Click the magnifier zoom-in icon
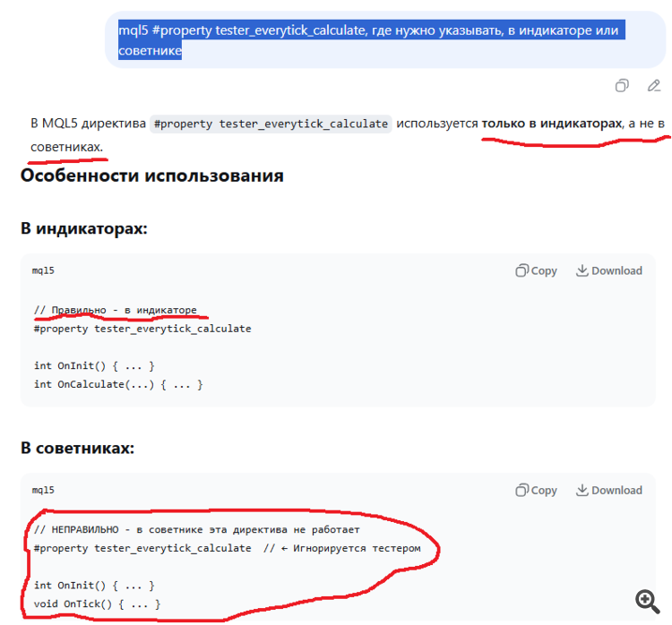672x625 pixels. tap(647, 601)
